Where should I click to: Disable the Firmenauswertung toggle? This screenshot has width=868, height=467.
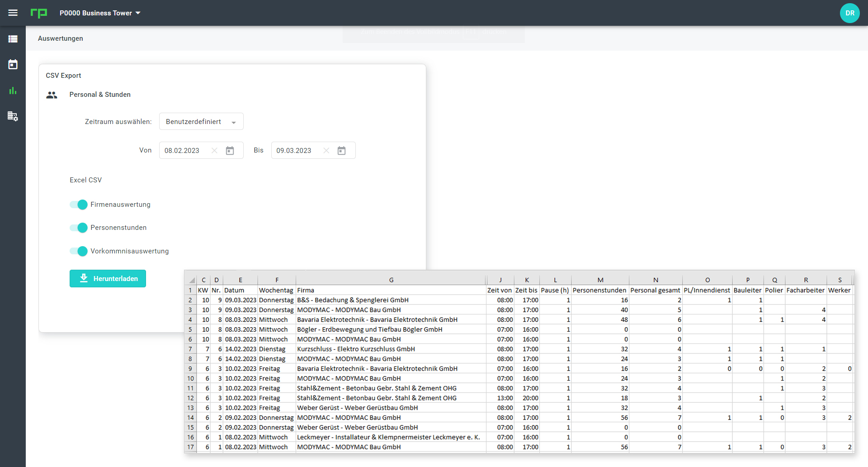point(79,205)
